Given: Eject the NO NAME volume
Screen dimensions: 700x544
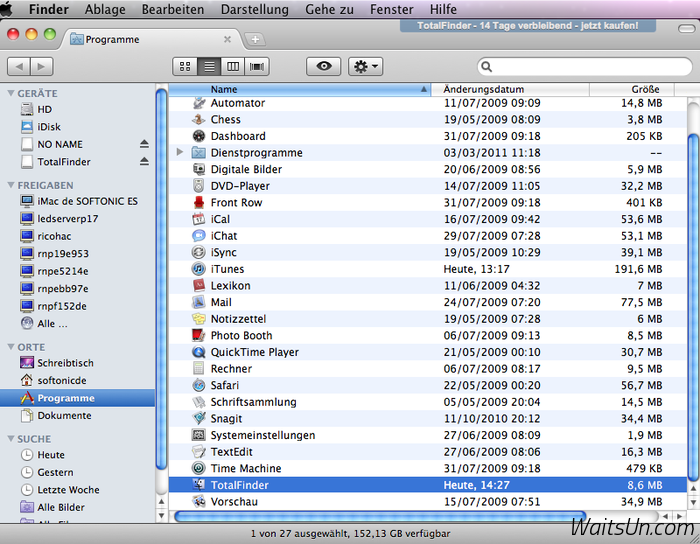Looking at the screenshot, I should pyautogui.click(x=144, y=144).
